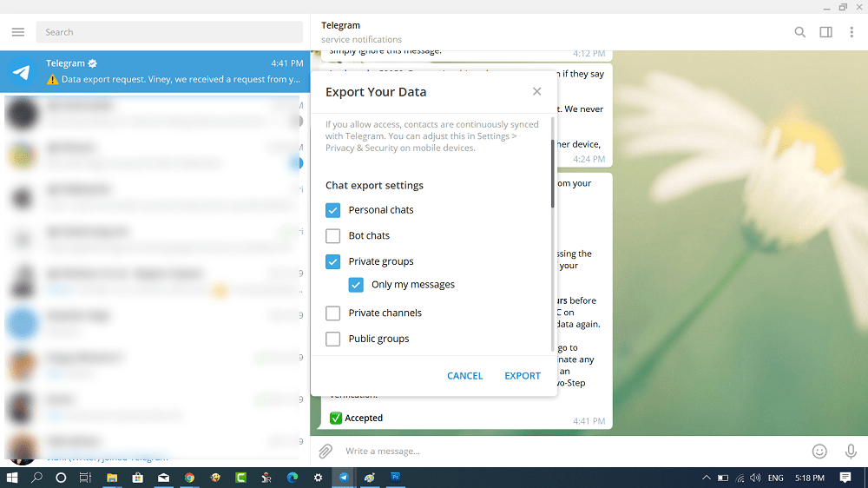Click the Search chats field
This screenshot has width=868, height=488.
click(x=169, y=32)
